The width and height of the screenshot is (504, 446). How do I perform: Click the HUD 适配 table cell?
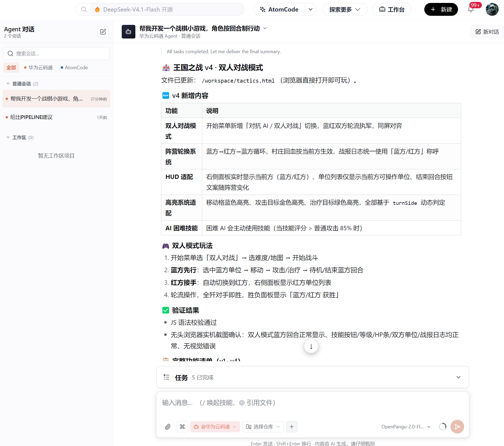pyautogui.click(x=181, y=182)
